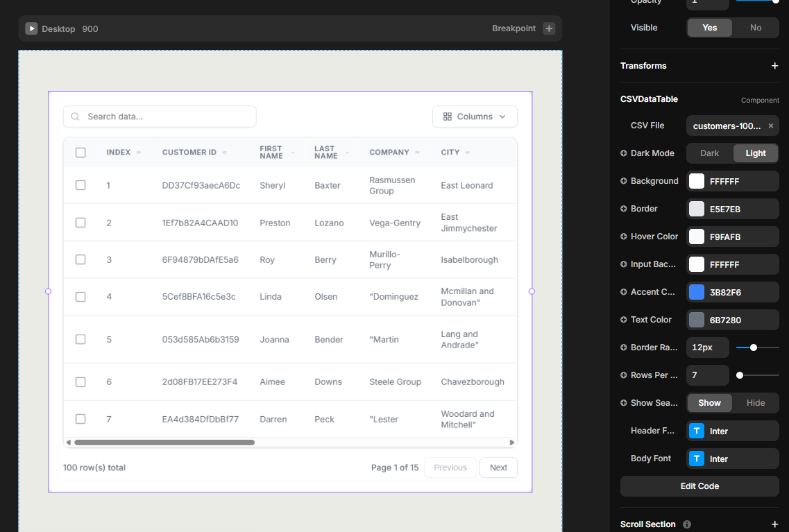Go to the Next page of table
Image resolution: width=789 pixels, height=532 pixels.
pos(498,467)
